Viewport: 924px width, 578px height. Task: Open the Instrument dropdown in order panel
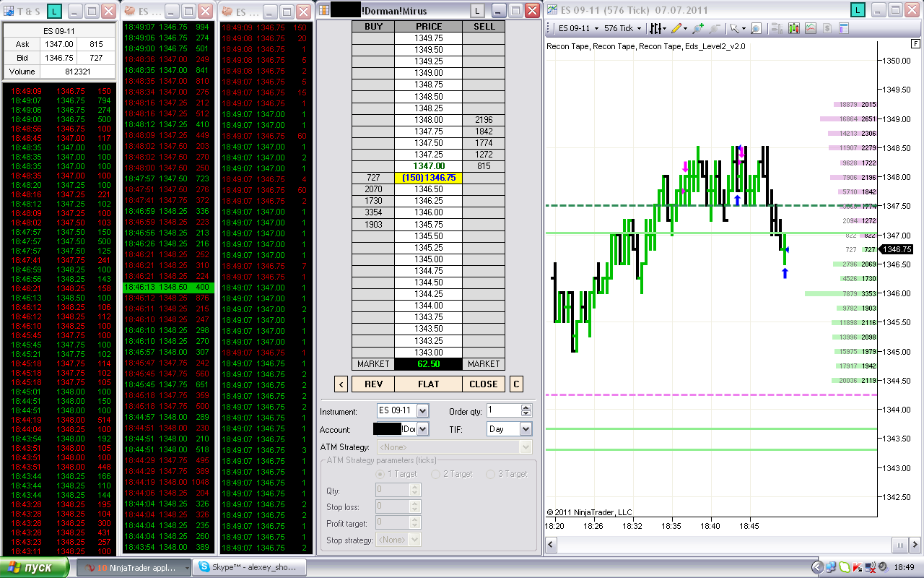pyautogui.click(x=422, y=410)
